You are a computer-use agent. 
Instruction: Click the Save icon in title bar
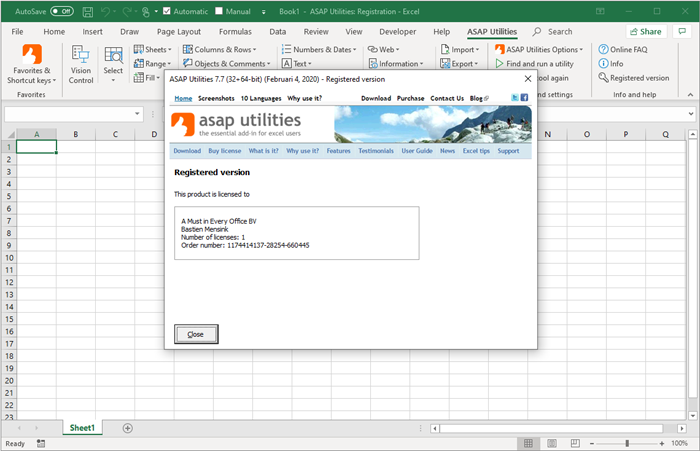88,12
